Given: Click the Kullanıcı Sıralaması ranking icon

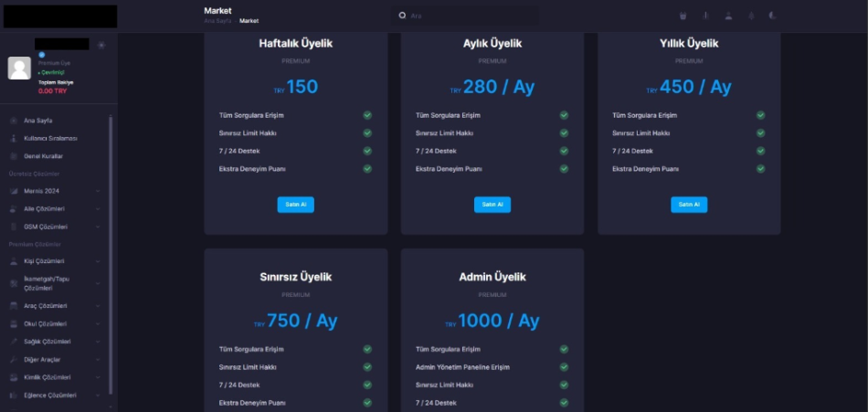Looking at the screenshot, I should click(x=14, y=138).
